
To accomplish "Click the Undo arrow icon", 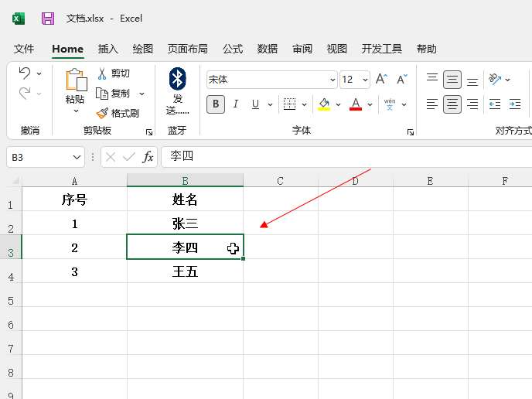I will coord(25,73).
